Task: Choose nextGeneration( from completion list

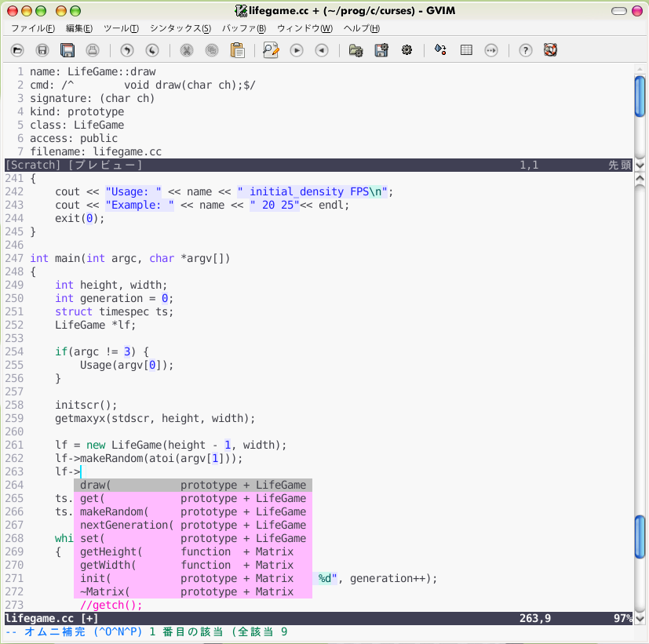Action: click(193, 525)
